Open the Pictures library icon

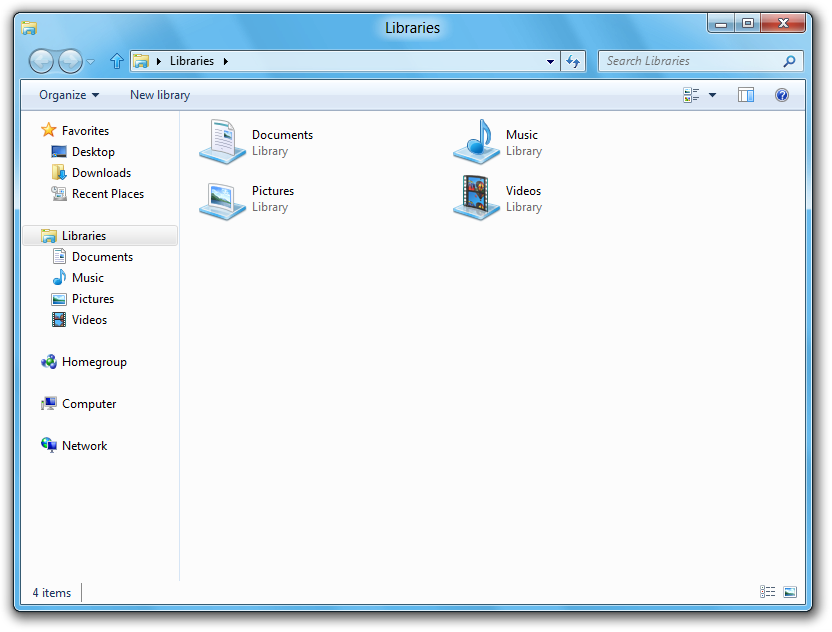pos(223,198)
